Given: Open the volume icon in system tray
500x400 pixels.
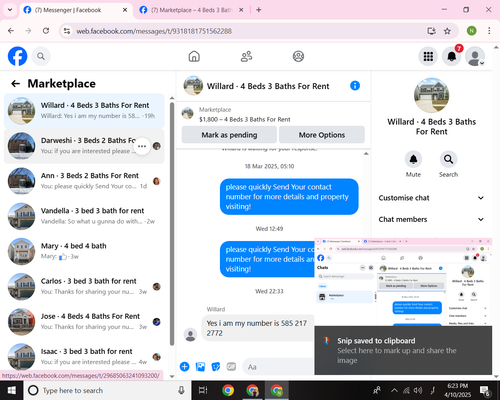Looking at the screenshot, I should click(418, 390).
